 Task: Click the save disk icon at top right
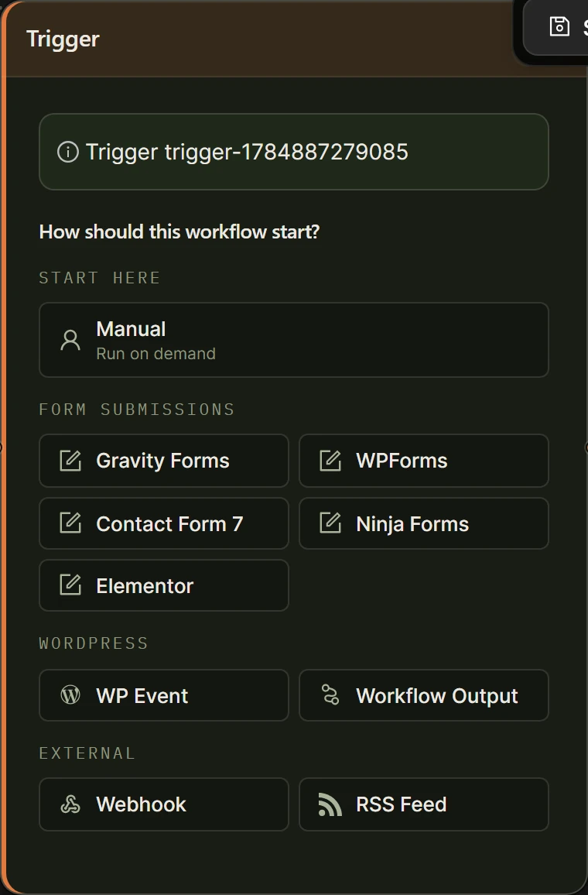pos(559,26)
